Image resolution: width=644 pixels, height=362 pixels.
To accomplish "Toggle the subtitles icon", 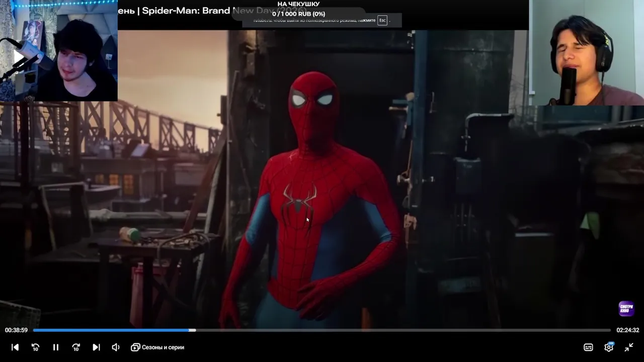I will [x=588, y=347].
